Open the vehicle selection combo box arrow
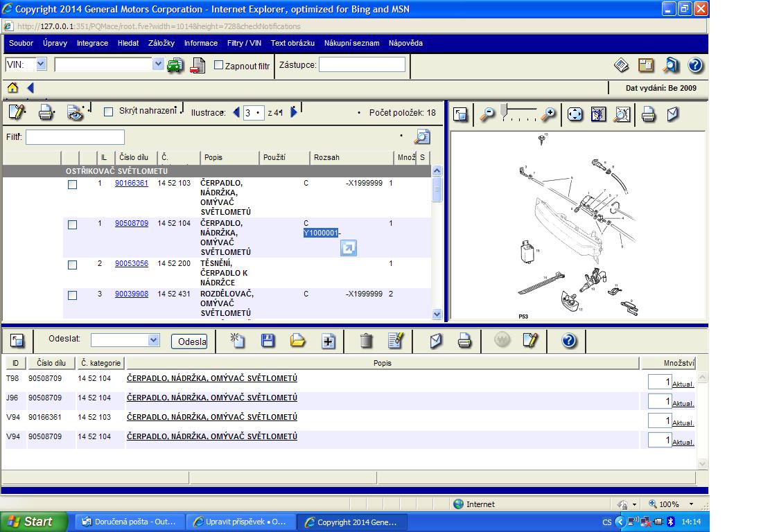The image size is (761, 532). click(158, 64)
